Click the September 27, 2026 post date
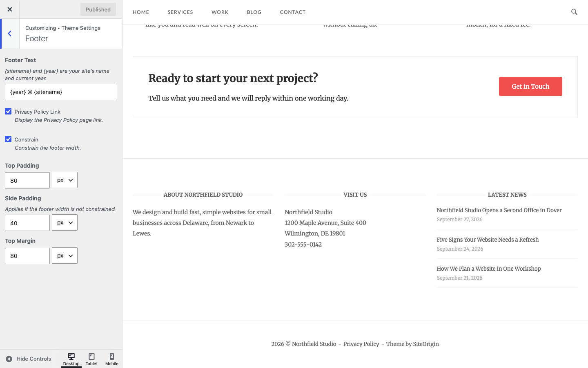The width and height of the screenshot is (588, 368). [459, 220]
